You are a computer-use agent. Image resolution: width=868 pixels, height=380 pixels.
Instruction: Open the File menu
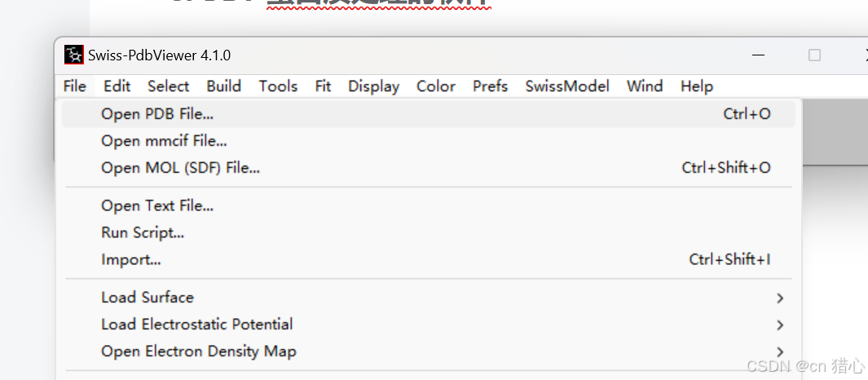point(75,86)
